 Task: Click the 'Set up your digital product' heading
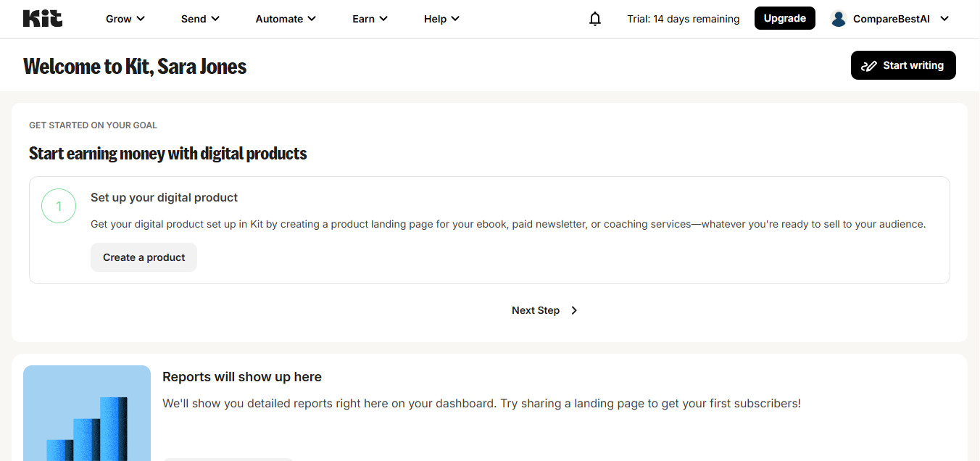(x=164, y=197)
